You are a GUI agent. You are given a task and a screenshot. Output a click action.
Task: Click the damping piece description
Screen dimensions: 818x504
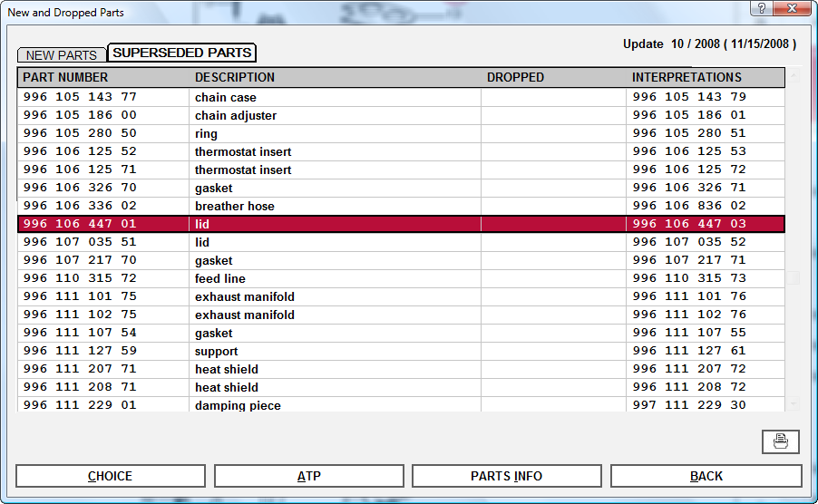pyautogui.click(x=238, y=405)
